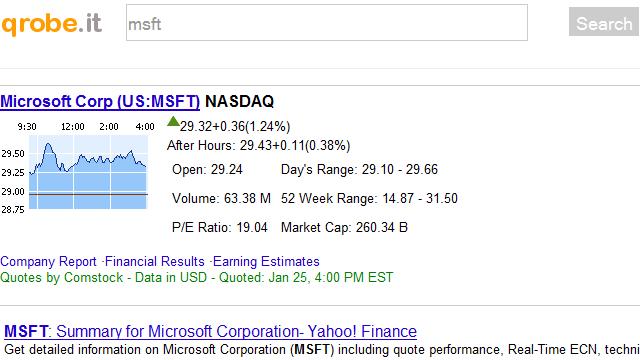This screenshot has width=640, height=360.
Task: Open the Company Report link
Action: (x=48, y=261)
